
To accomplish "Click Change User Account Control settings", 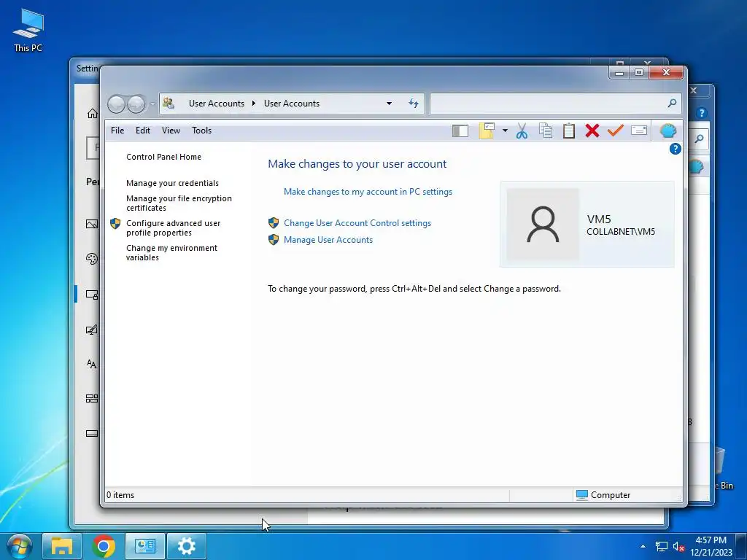I will [357, 223].
